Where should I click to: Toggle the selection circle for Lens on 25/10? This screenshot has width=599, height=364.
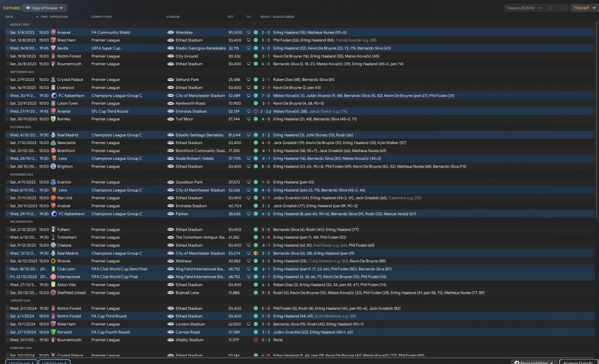[7, 159]
